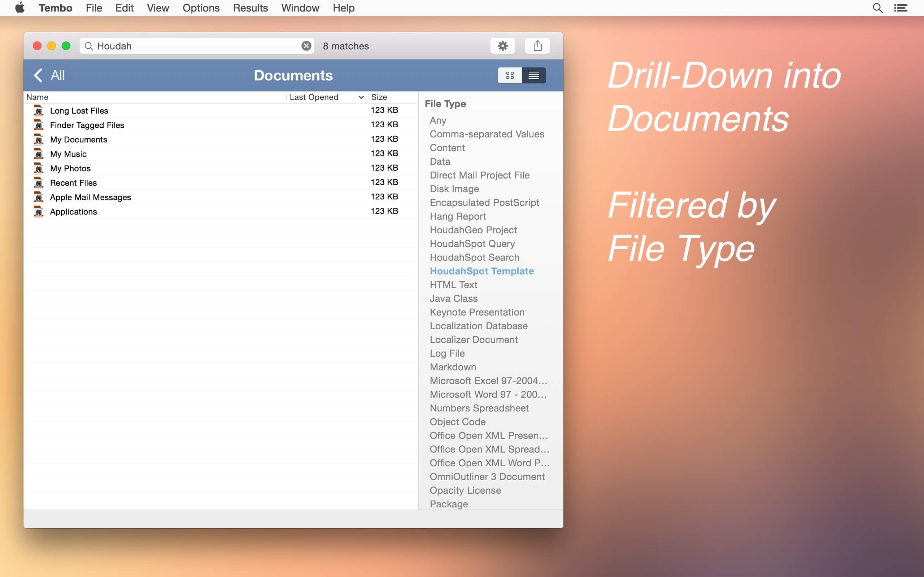Click the Options menu in menu bar
Screen dimensions: 924x577
[x=201, y=8]
